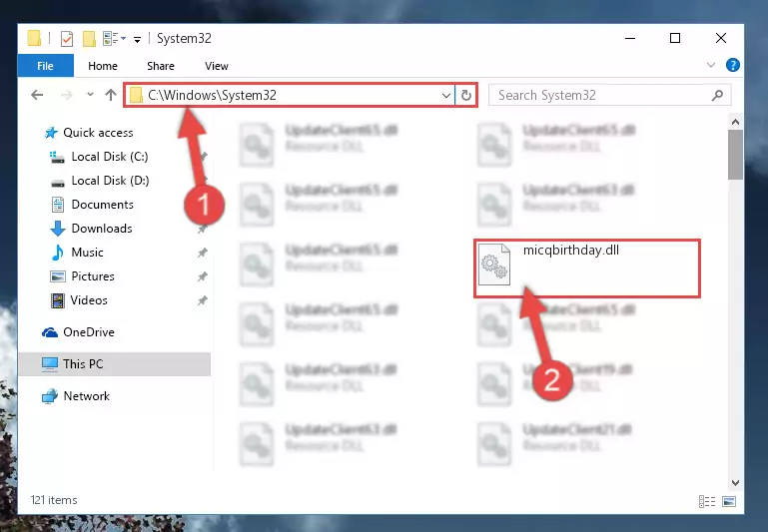Open the Music folder in sidebar
768x532 pixels.
[x=87, y=253]
